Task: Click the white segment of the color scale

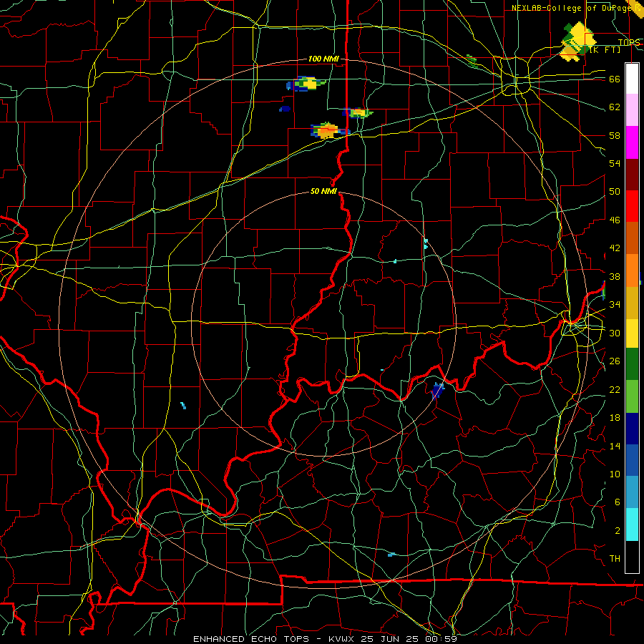Action: tap(632, 79)
